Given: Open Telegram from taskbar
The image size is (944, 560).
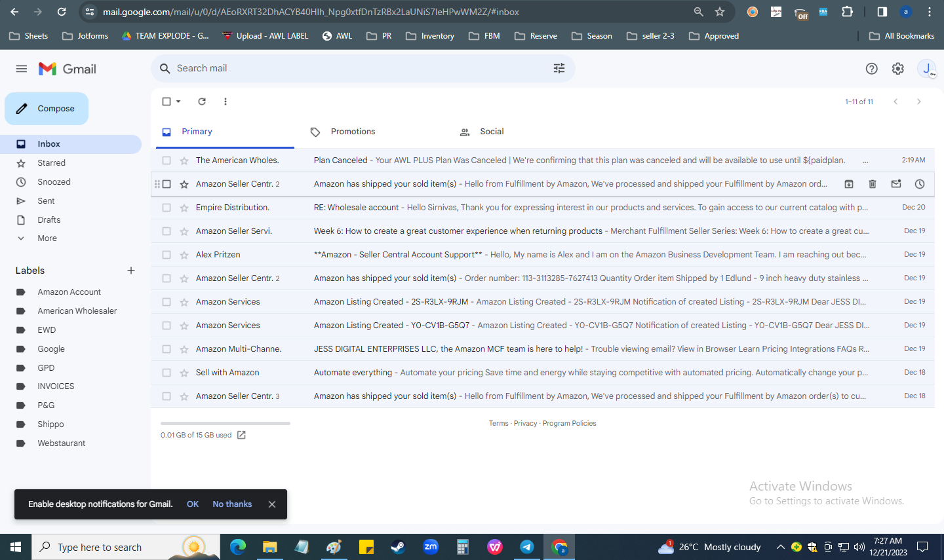Looking at the screenshot, I should [527, 547].
